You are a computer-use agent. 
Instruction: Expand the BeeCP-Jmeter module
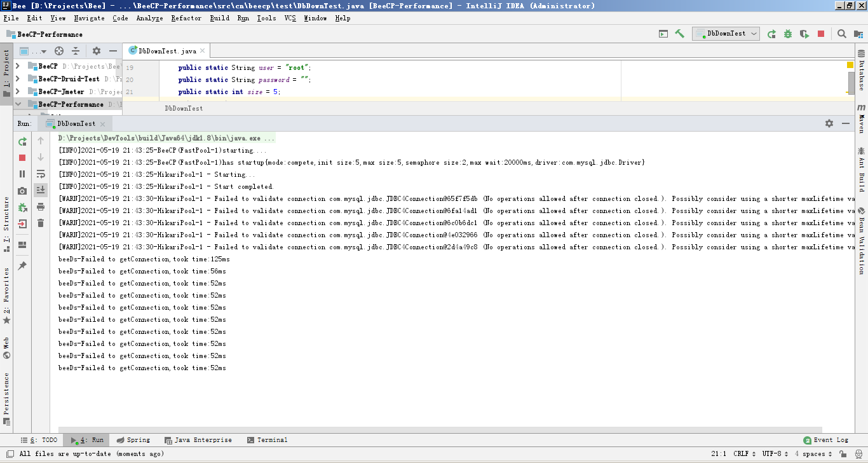coord(18,92)
